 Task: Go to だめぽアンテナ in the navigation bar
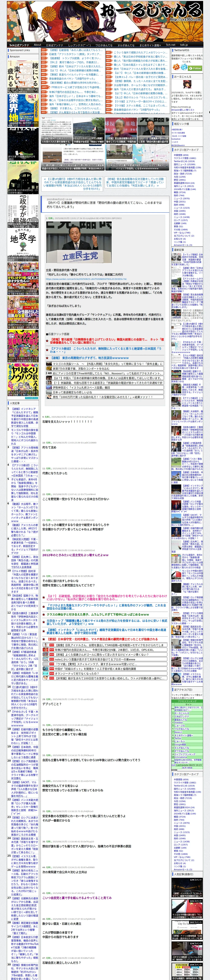(x=54, y=45)
